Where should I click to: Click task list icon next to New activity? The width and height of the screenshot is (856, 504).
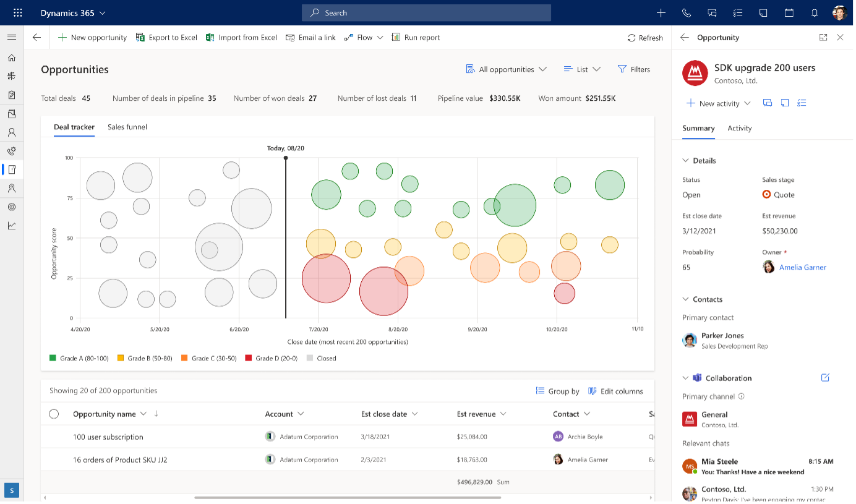pos(802,103)
